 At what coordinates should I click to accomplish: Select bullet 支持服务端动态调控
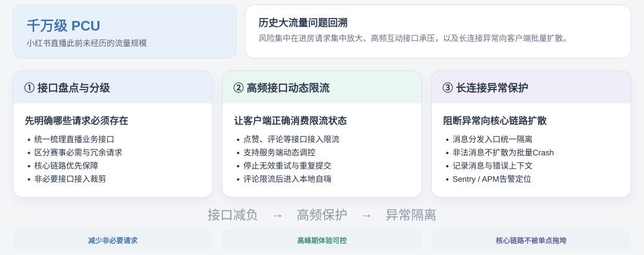[279, 153]
